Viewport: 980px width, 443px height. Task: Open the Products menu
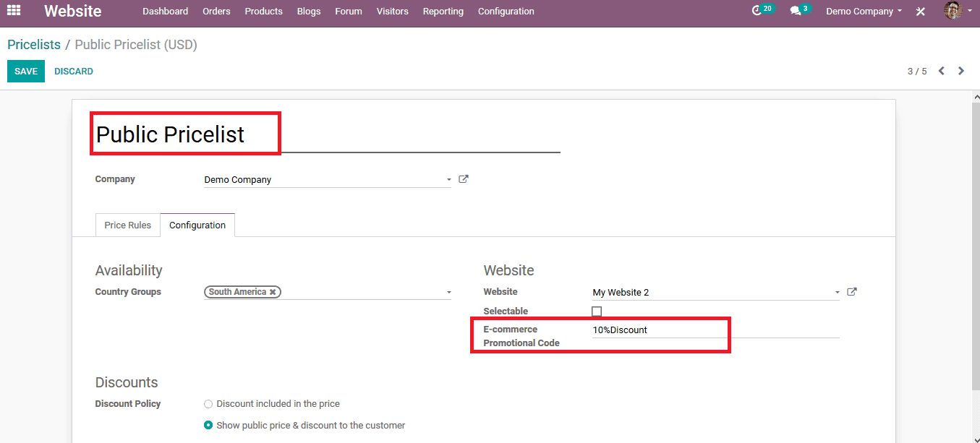(x=263, y=12)
